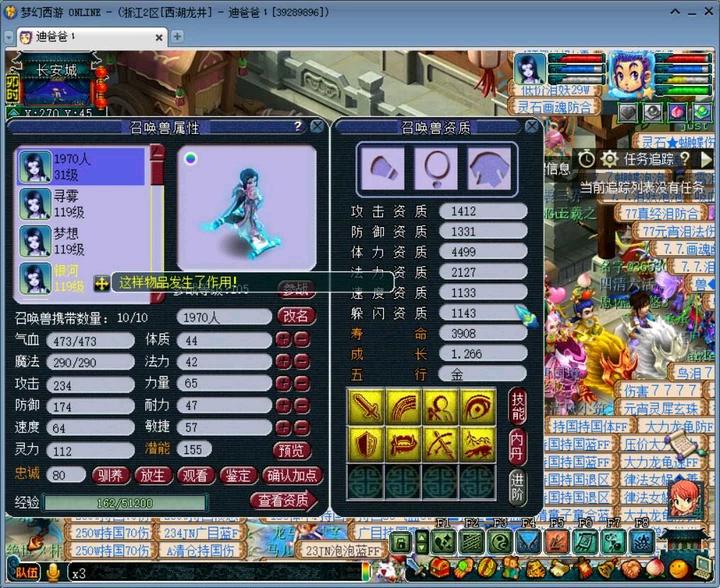
Task: Select the 迪爸爸 window tab
Action: (92, 37)
